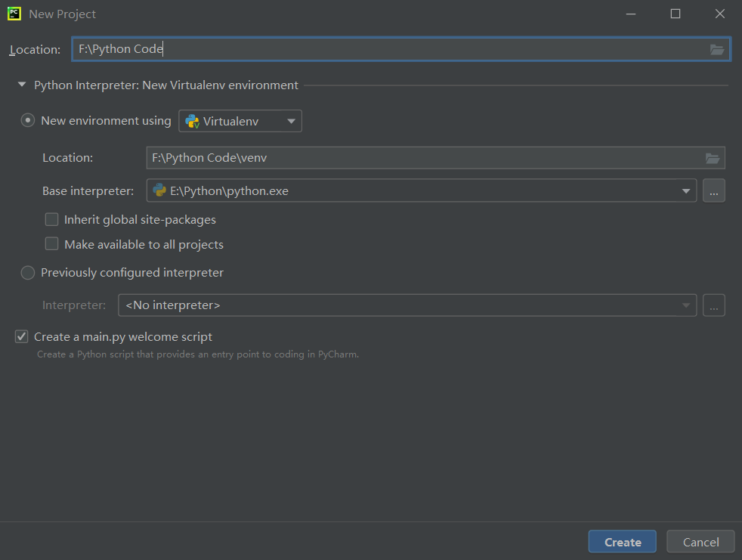Browse for the project location folder
742x560 pixels.
(x=717, y=49)
